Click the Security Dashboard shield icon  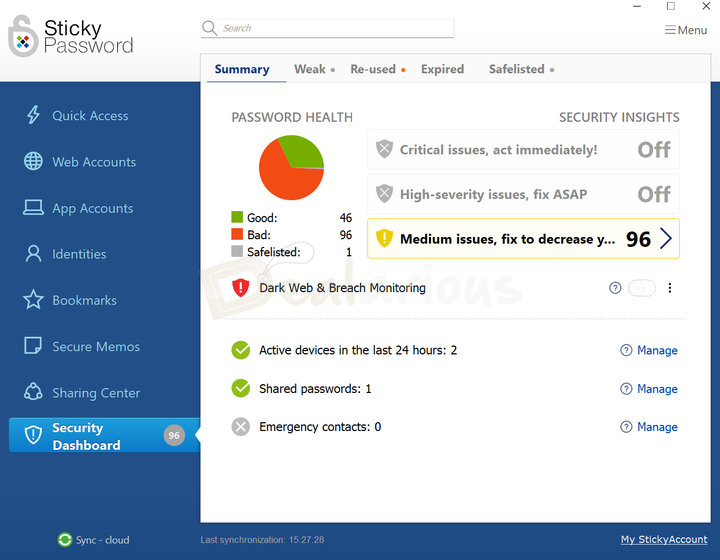pyautogui.click(x=33, y=435)
